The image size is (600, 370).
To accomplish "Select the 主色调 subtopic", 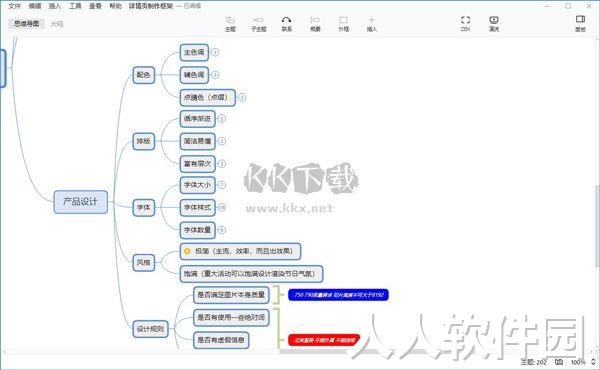I will [x=194, y=52].
